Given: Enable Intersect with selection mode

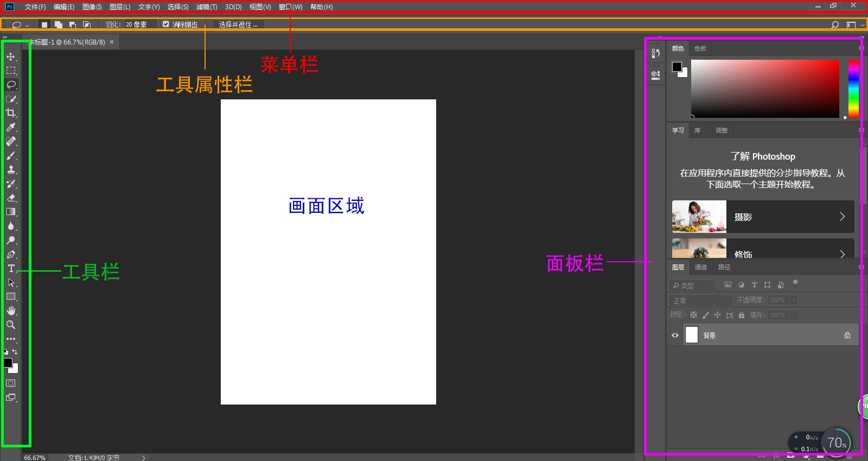Looking at the screenshot, I should (87, 24).
